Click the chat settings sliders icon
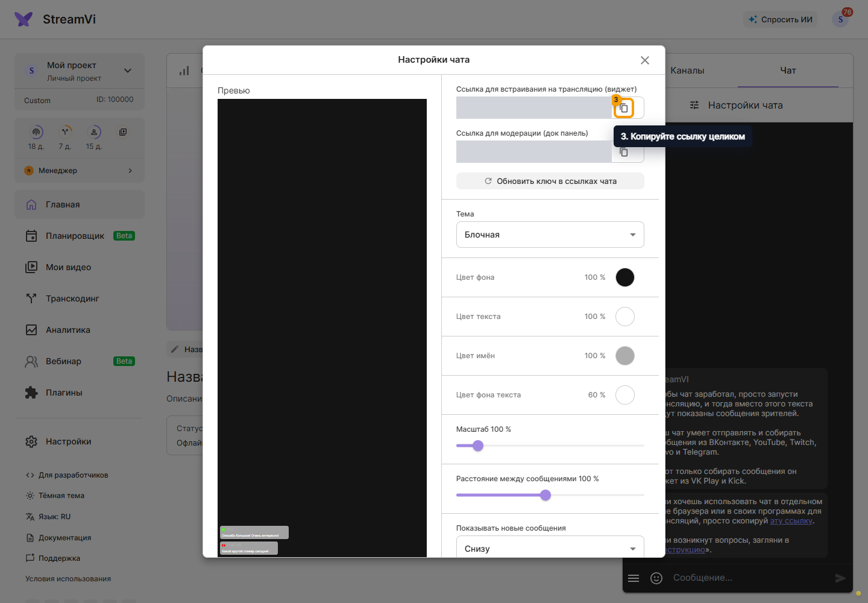 tap(694, 105)
